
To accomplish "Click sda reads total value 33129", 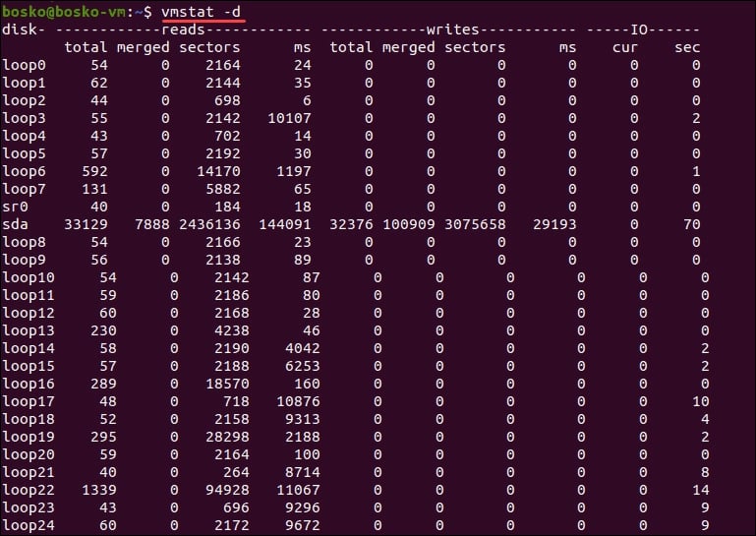I will click(86, 224).
